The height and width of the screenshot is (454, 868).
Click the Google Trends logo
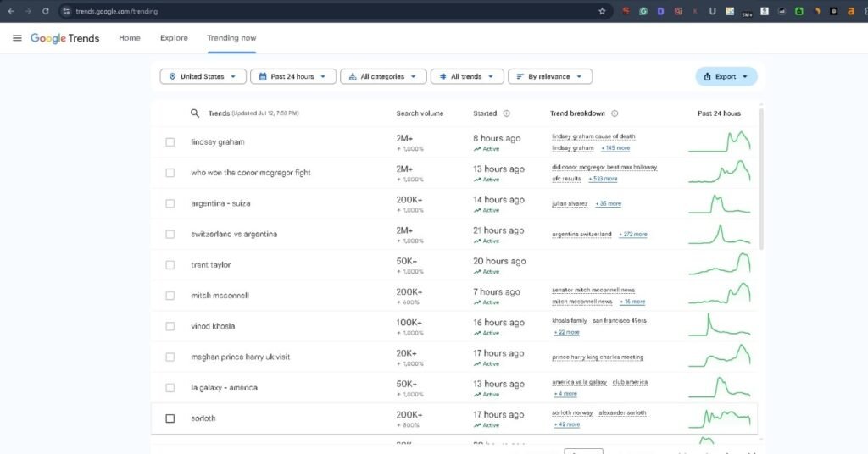pos(64,38)
